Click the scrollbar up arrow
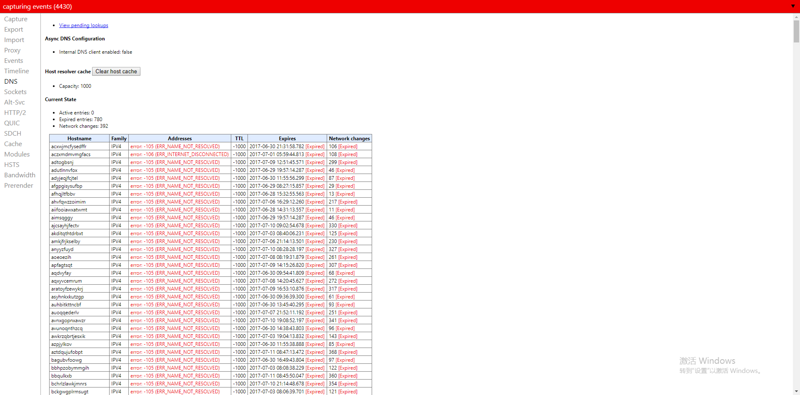Screen dimensions: 800x395 pos(796,16)
